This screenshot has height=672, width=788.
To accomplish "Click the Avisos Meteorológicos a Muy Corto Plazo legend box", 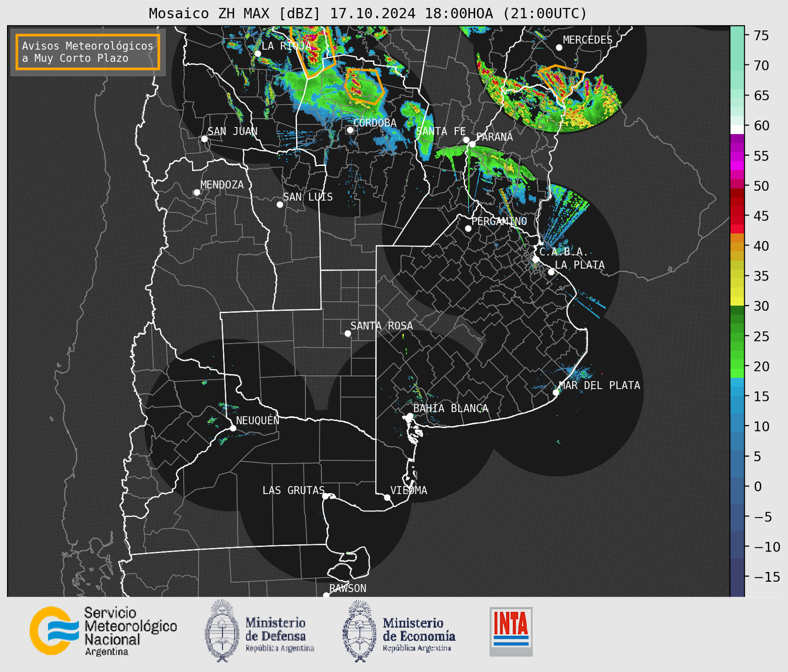I will [88, 51].
